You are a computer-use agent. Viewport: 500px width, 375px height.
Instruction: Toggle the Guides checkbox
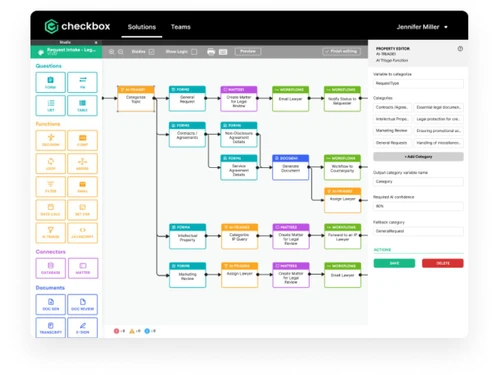(151, 52)
